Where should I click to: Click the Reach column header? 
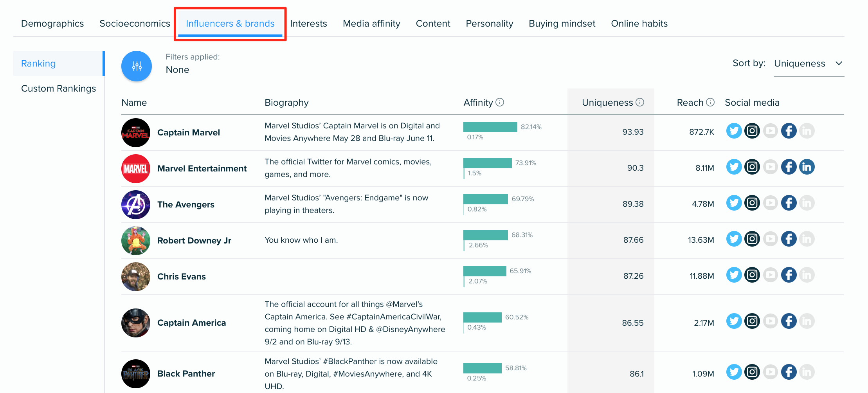click(690, 103)
